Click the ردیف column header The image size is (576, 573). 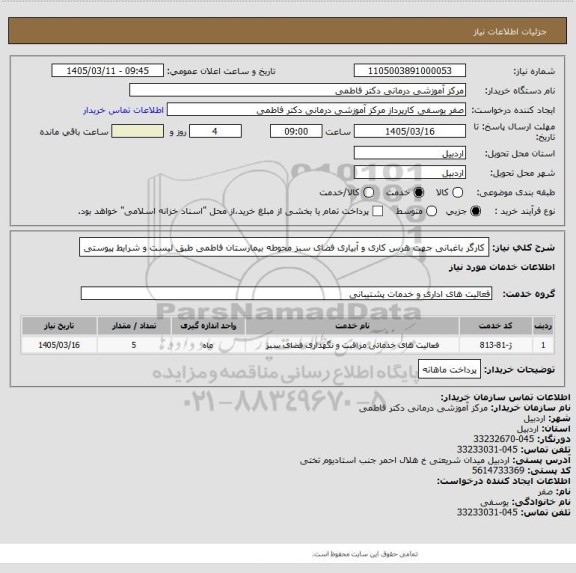(x=543, y=326)
